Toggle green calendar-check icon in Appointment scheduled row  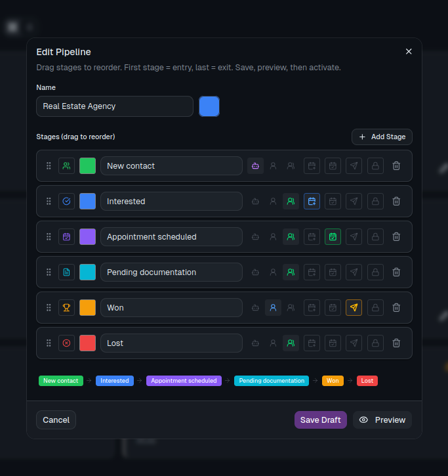coord(333,237)
